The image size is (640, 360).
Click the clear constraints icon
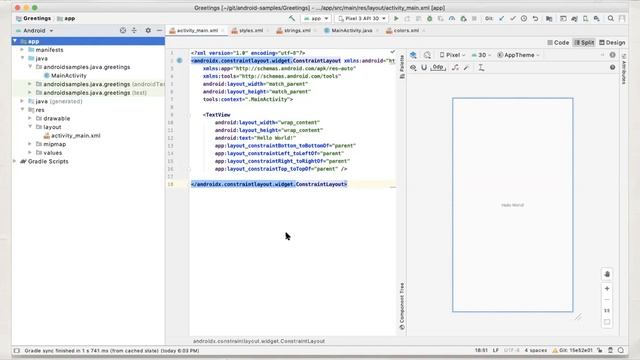(455, 67)
